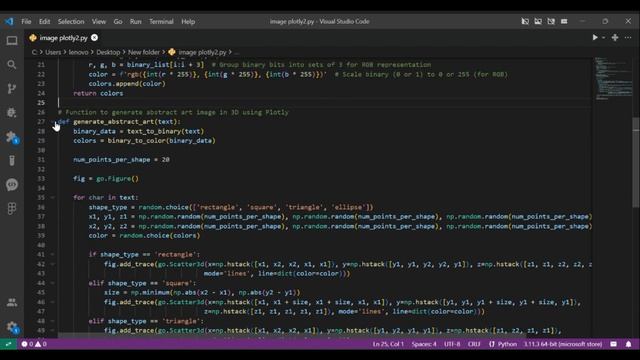Open Customize Layout icon in title bar
This screenshot has width=640, height=360.
[x=564, y=21]
